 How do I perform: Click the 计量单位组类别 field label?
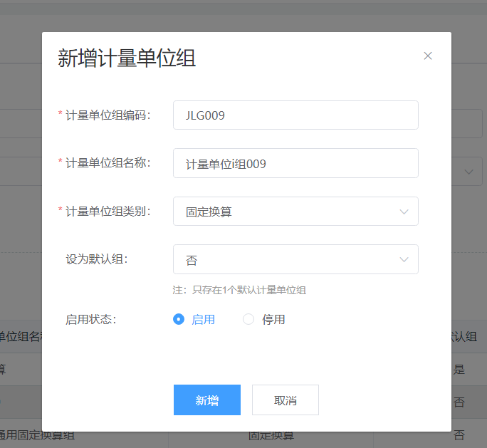pyautogui.click(x=108, y=212)
